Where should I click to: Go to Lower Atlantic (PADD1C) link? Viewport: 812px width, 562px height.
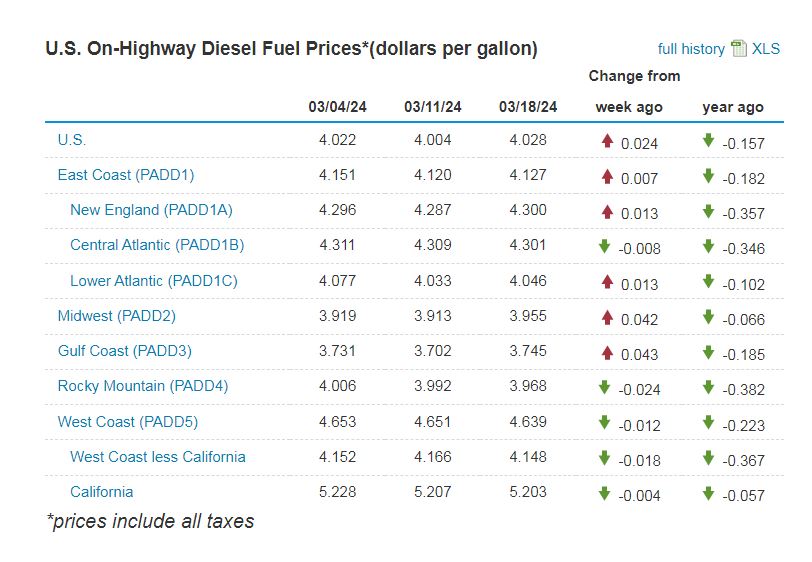point(154,281)
